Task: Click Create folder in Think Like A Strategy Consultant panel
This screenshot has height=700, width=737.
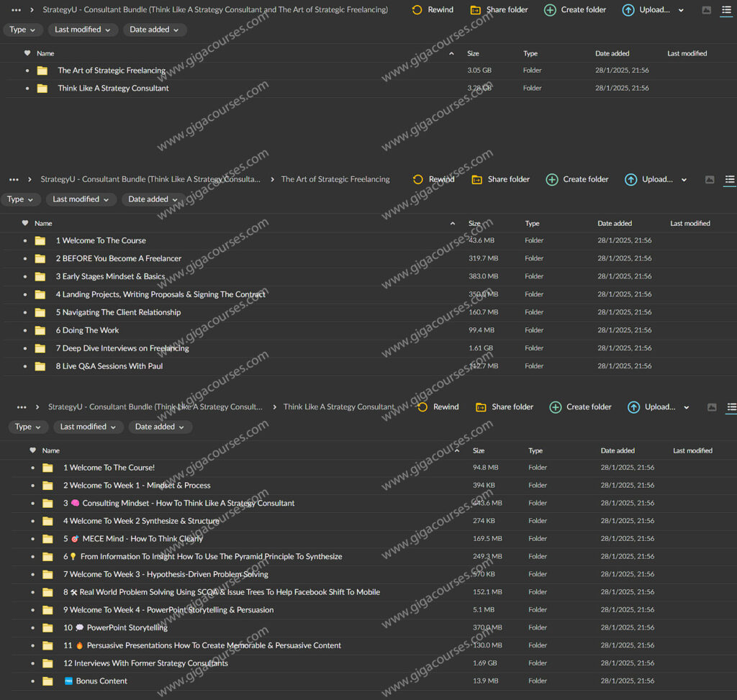Action: pyautogui.click(x=581, y=407)
